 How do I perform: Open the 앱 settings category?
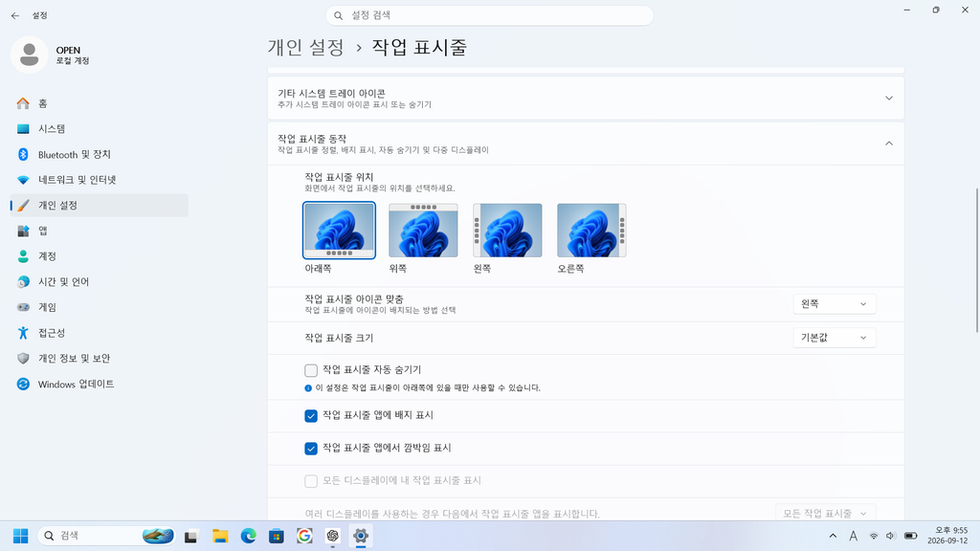99,231
